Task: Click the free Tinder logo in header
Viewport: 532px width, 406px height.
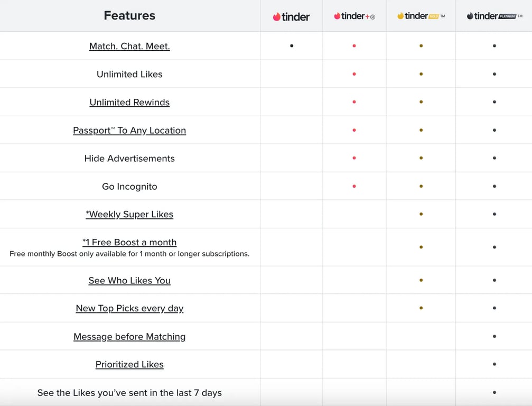Action: pos(291,16)
